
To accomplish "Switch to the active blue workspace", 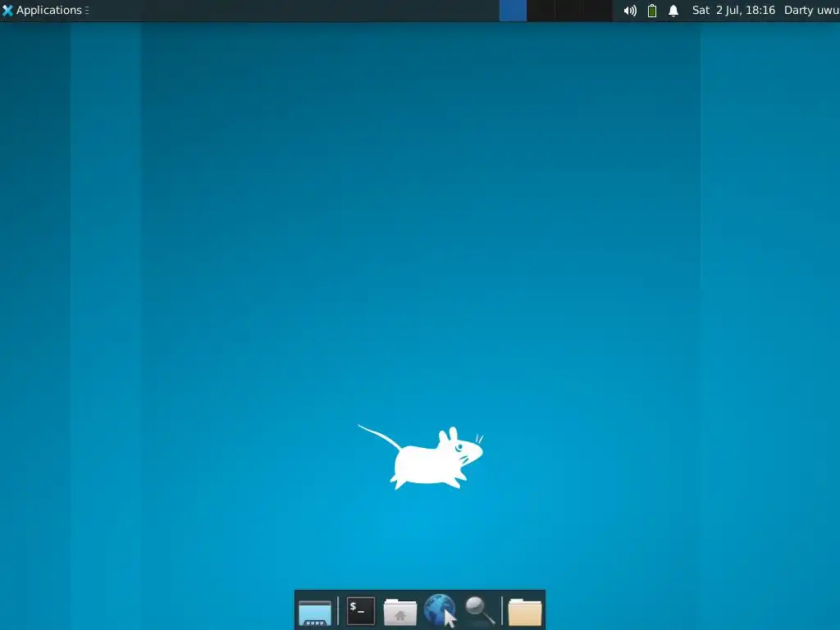I will pos(514,11).
